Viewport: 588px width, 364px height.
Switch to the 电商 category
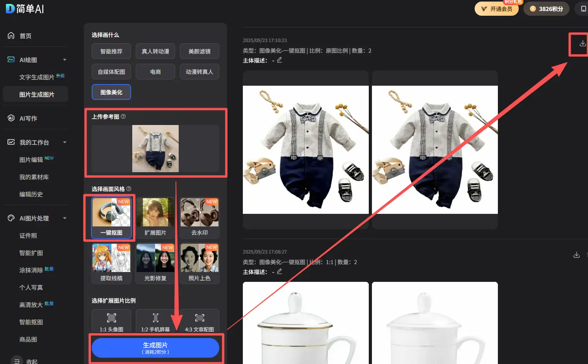coord(155,71)
